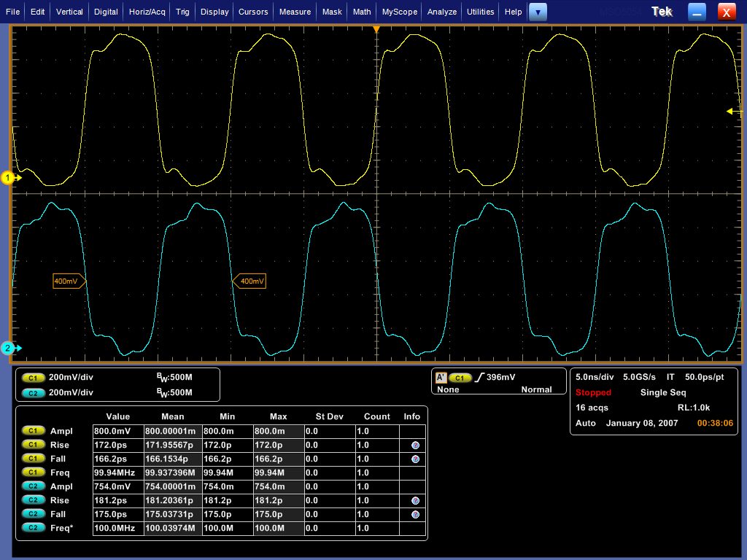
Task: Click the info icon for C2 Fall measurement
Action: [415, 514]
